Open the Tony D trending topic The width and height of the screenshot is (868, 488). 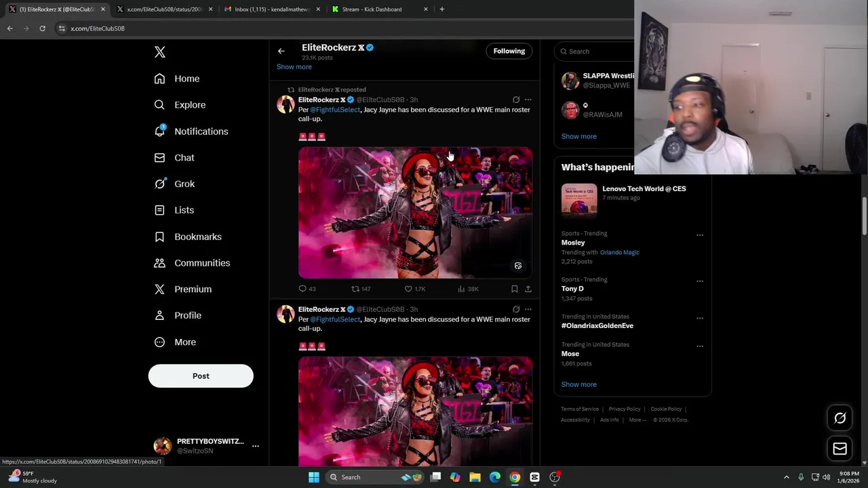(572, 289)
